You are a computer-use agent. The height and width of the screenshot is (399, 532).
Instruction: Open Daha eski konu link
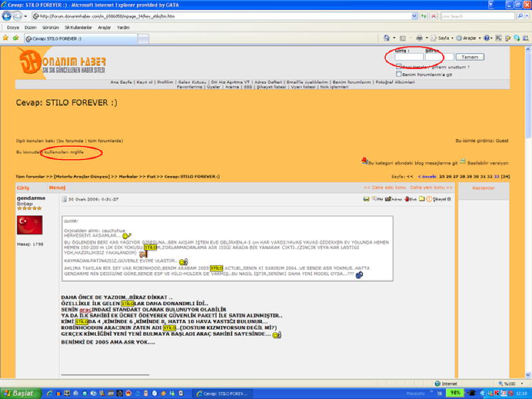click(x=384, y=188)
